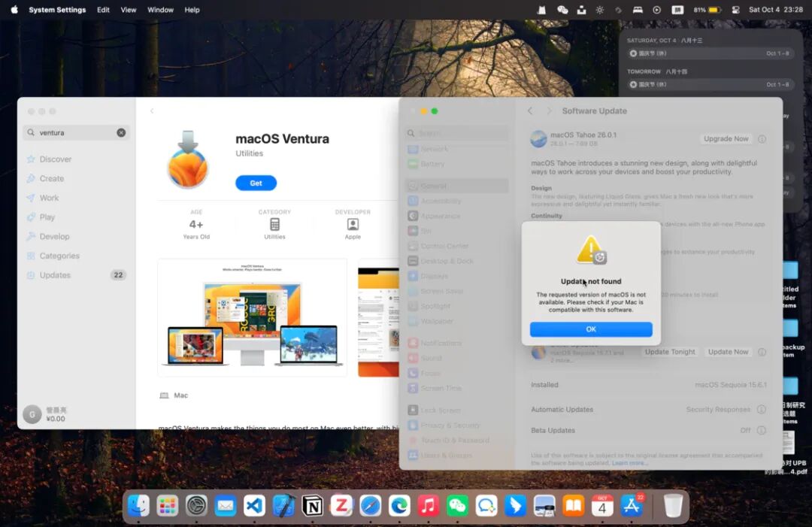Open Discover in App Store sidebar
812x527 pixels.
tap(56, 159)
